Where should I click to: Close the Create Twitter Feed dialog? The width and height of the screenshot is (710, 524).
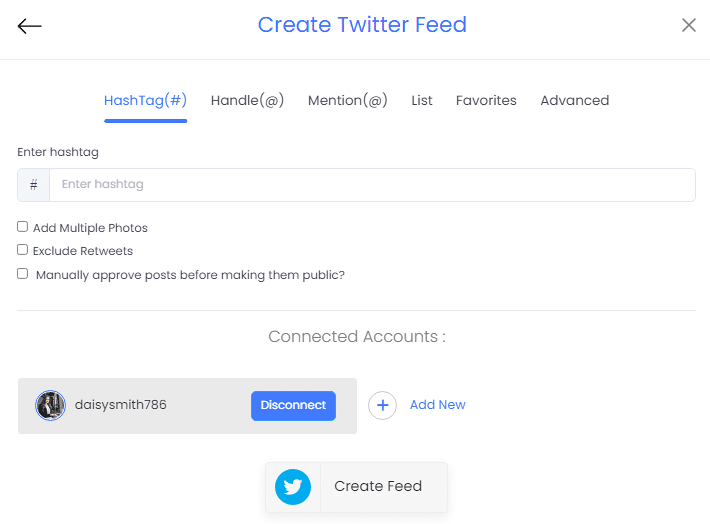coord(689,25)
